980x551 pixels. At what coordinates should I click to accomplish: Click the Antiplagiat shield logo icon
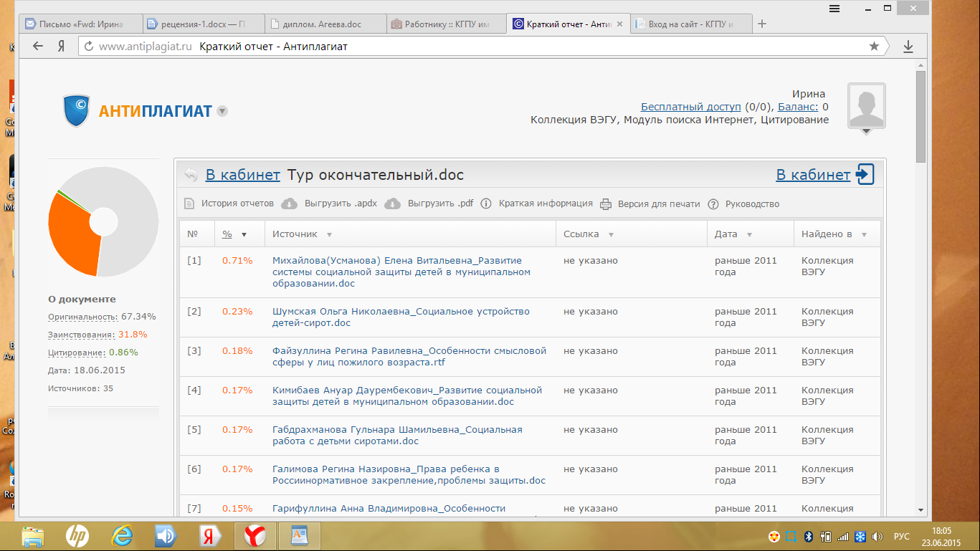tap(77, 110)
